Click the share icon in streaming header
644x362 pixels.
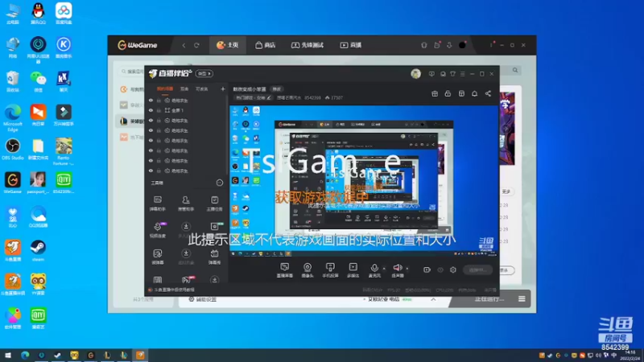(x=488, y=93)
